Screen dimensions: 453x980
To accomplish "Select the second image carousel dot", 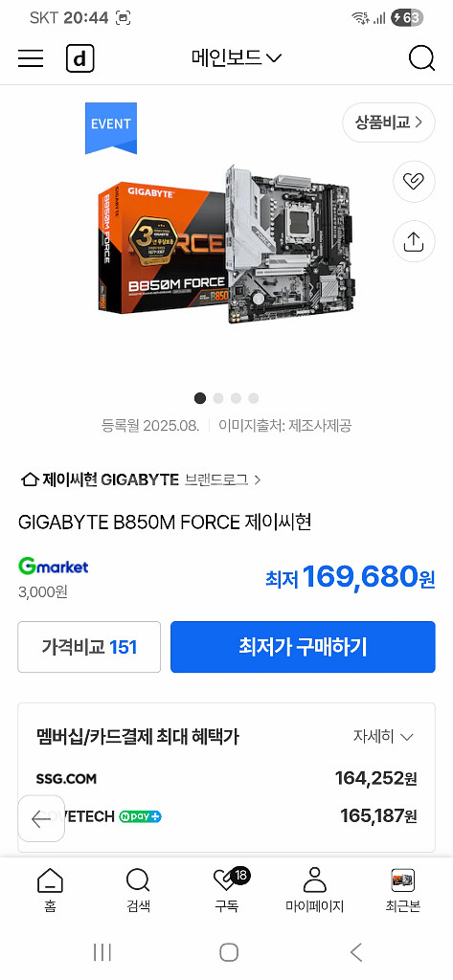I will 218,398.
